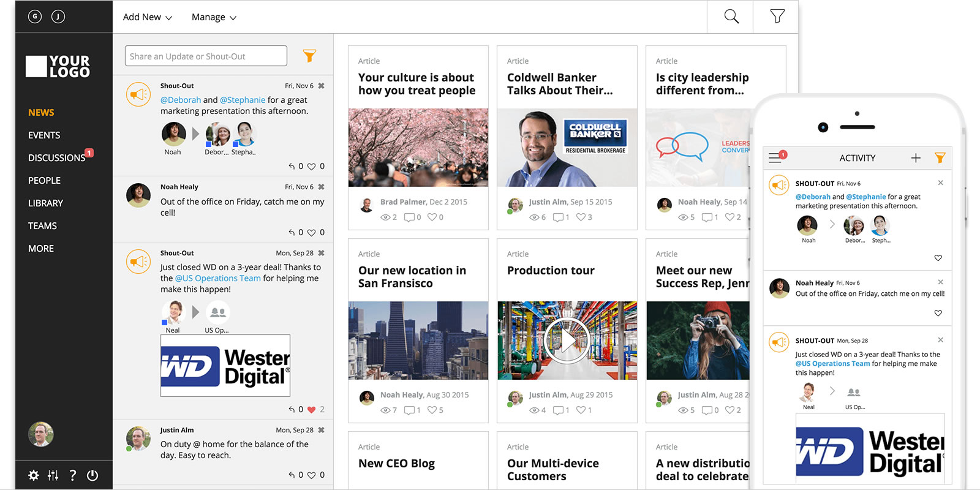Click the orange filter icon beside share box
The image size is (980, 490).
[309, 56]
